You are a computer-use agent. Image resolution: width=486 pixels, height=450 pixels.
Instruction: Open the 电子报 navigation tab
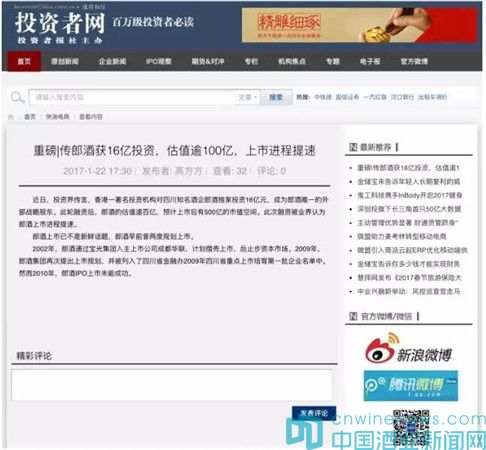pos(370,61)
